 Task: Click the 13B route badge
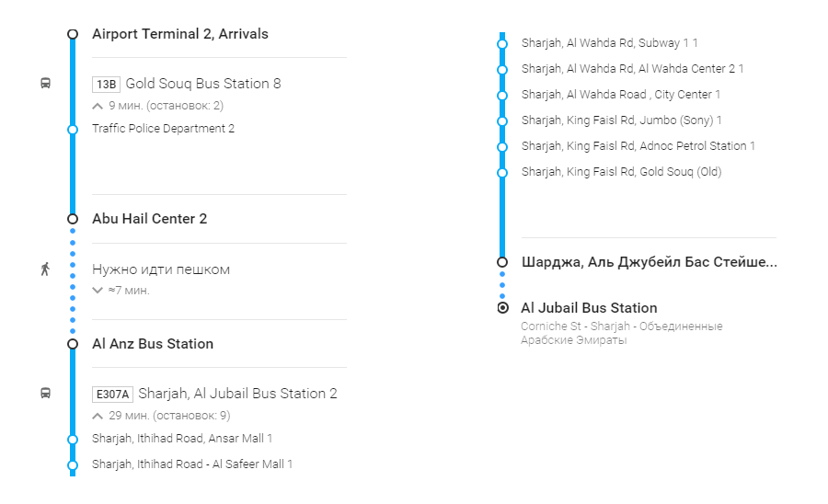click(107, 85)
